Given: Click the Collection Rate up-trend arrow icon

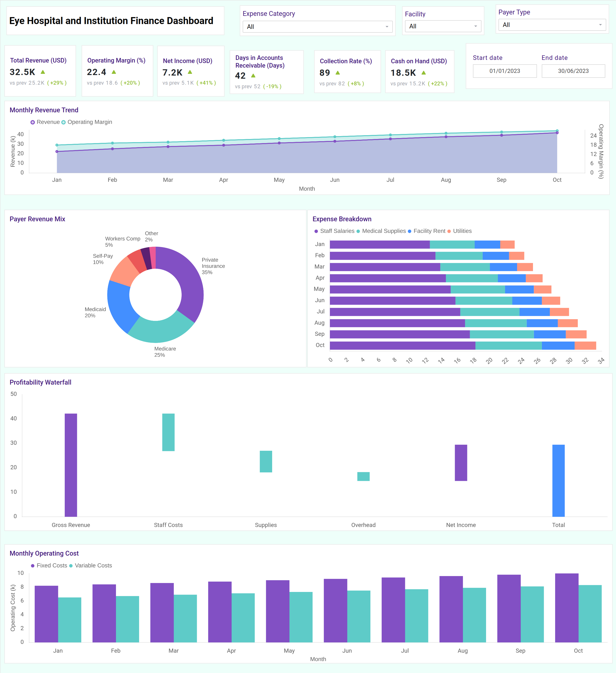Looking at the screenshot, I should click(338, 72).
